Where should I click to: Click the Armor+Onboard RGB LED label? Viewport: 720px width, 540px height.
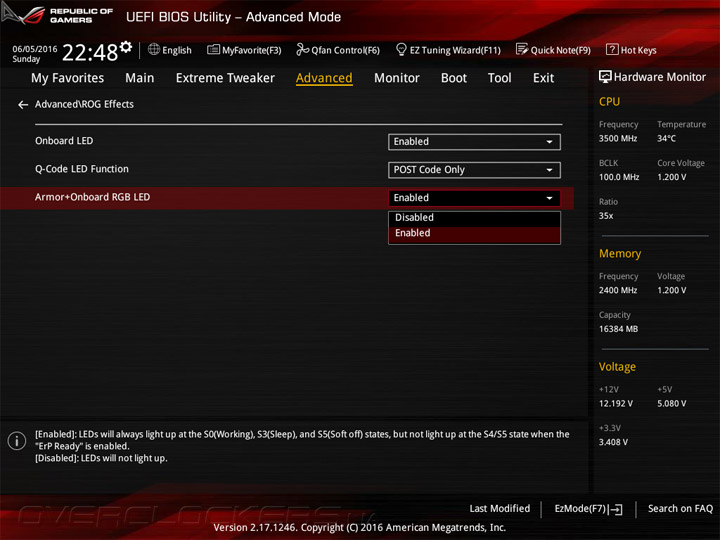click(92, 197)
